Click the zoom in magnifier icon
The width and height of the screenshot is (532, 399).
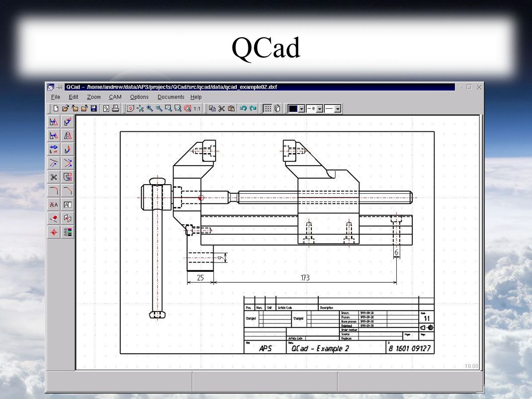(149, 108)
